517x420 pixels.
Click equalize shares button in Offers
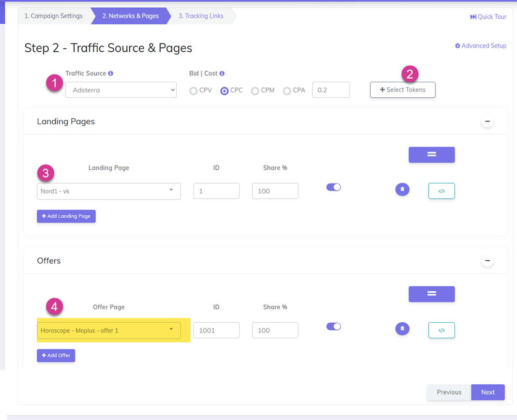(x=432, y=294)
